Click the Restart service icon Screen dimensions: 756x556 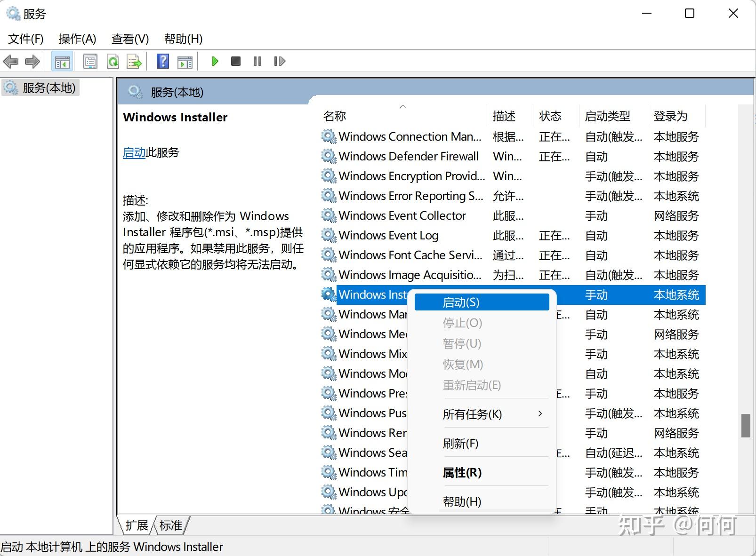pos(279,61)
